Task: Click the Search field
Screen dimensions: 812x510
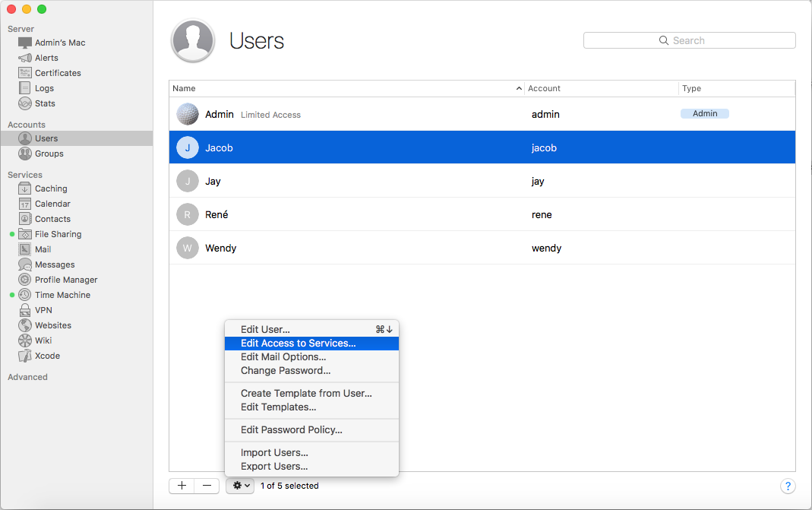Action: point(689,41)
